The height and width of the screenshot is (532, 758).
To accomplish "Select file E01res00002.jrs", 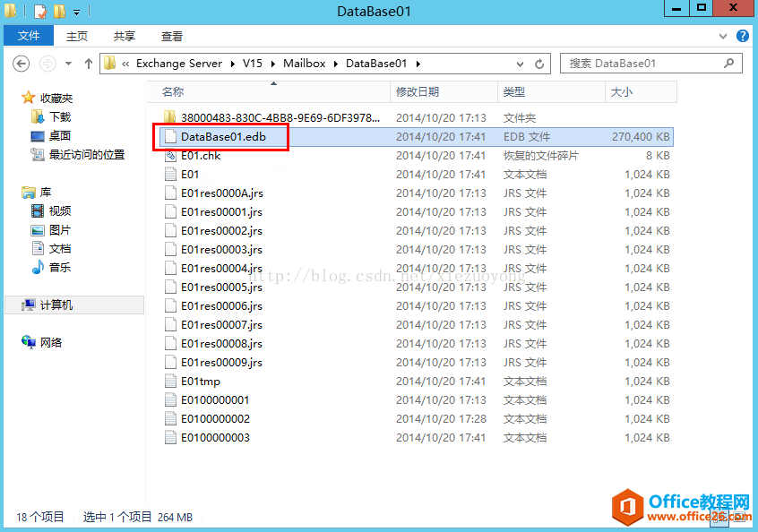I will [x=221, y=231].
